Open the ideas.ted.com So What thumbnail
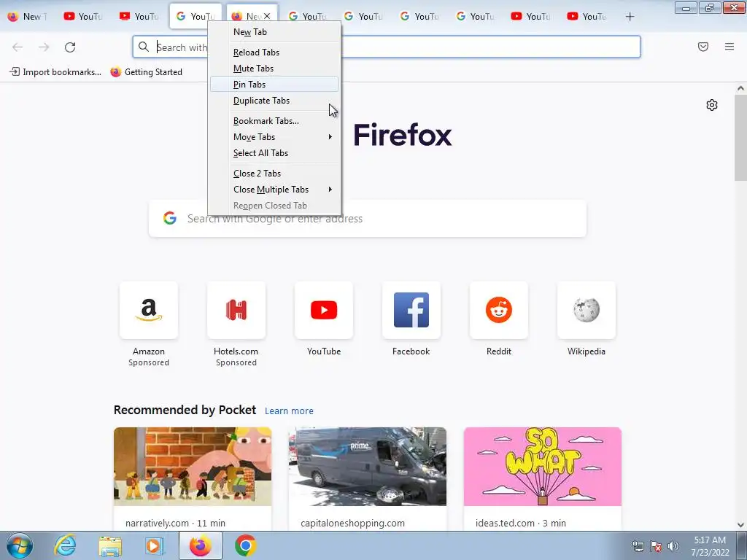The image size is (747, 560). [543, 466]
